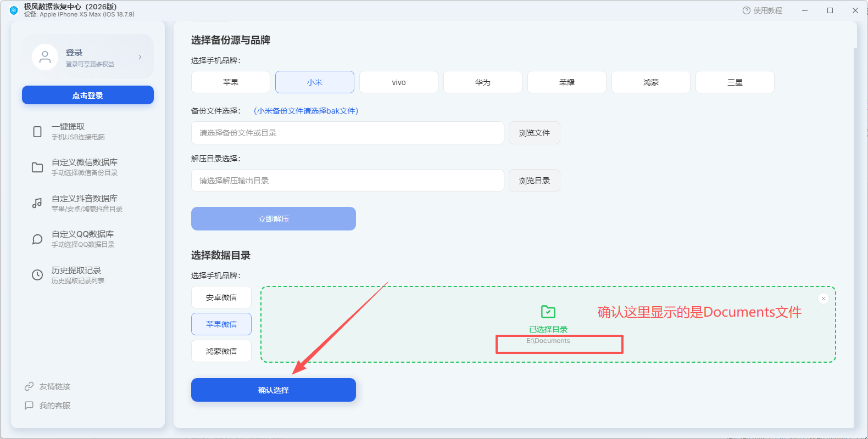Click the clock icon for 历史提取记录
This screenshot has height=439, width=868.
(37, 275)
